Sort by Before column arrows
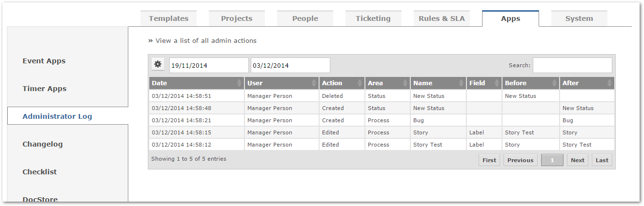Viewport: 644px width, 206px height. click(x=555, y=83)
